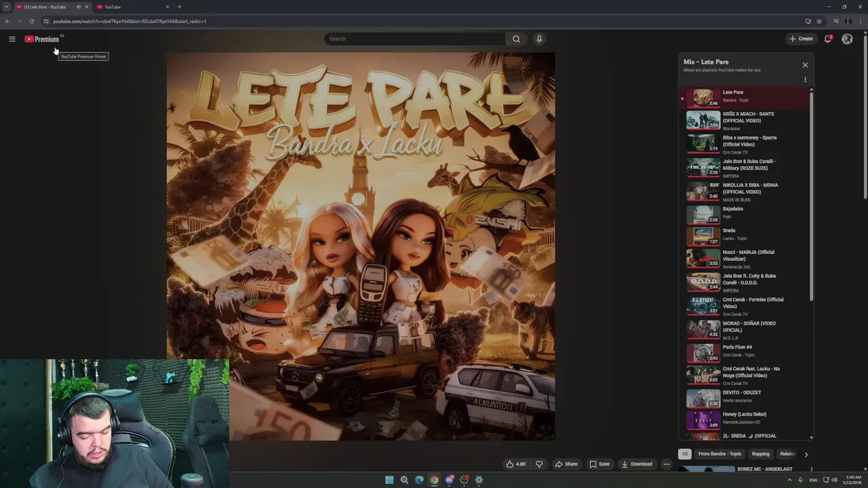Open the account avatar menu

click(x=847, y=39)
